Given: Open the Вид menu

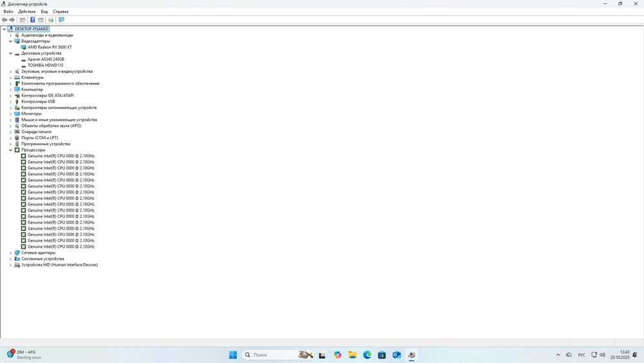Looking at the screenshot, I should click(x=44, y=12).
